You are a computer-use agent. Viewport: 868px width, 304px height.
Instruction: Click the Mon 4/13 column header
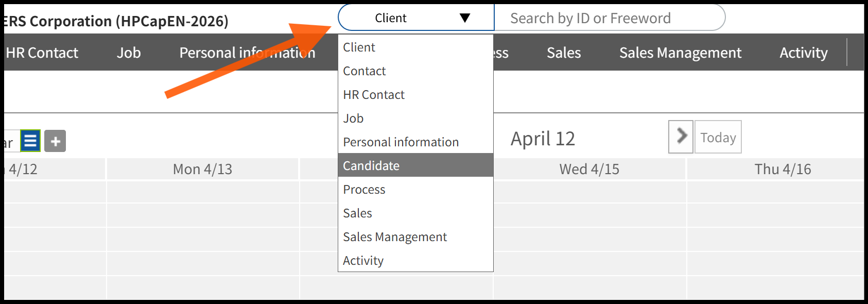202,169
